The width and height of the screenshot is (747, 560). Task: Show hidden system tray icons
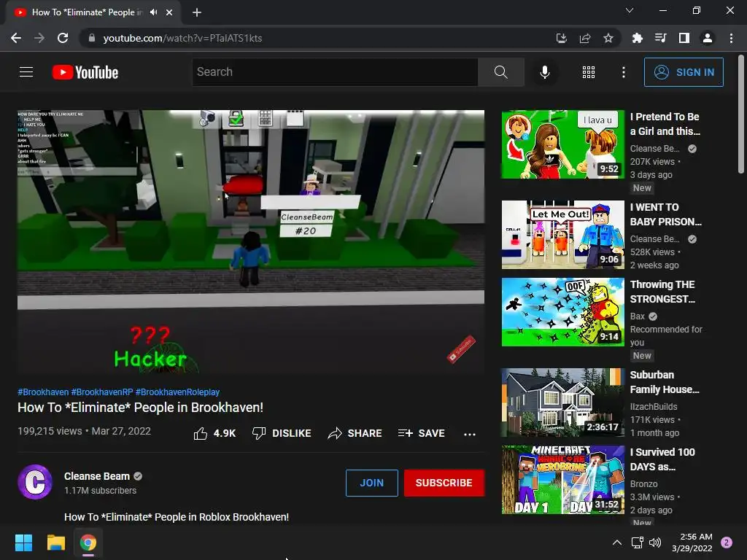pos(617,542)
